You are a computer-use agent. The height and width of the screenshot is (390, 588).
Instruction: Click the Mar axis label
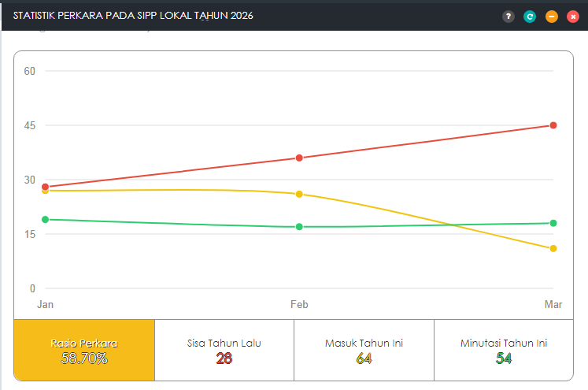[553, 304]
